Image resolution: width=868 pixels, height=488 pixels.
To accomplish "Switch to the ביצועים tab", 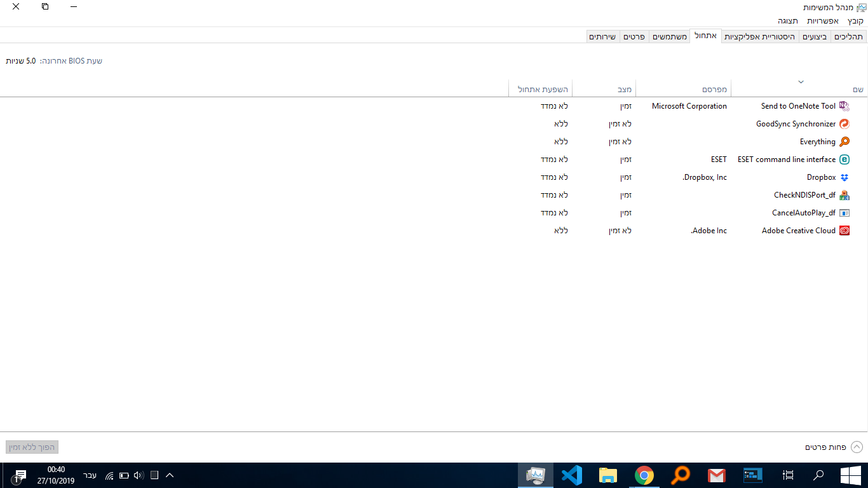I will [x=815, y=37].
